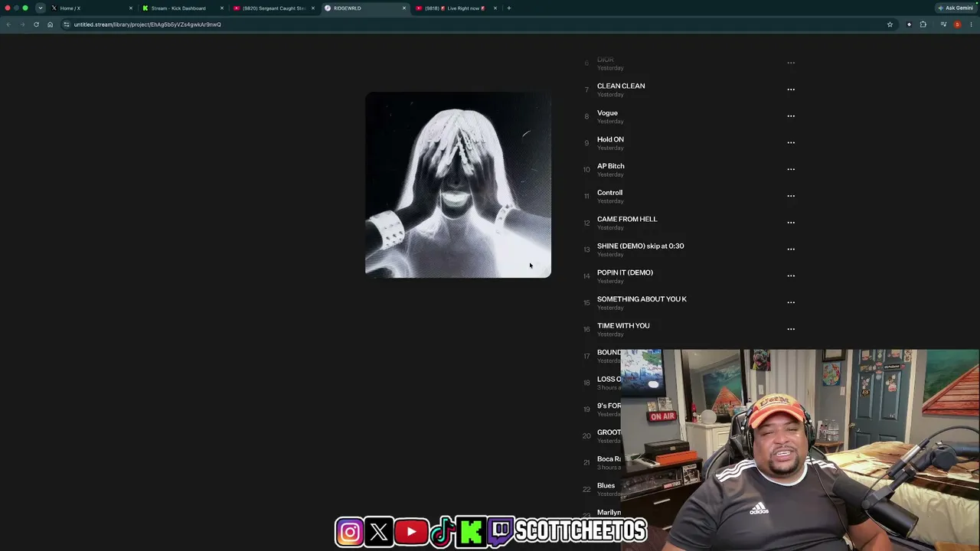Open more options for SHINE (DEMO) track
The width and height of the screenshot is (980, 551).
pos(791,249)
